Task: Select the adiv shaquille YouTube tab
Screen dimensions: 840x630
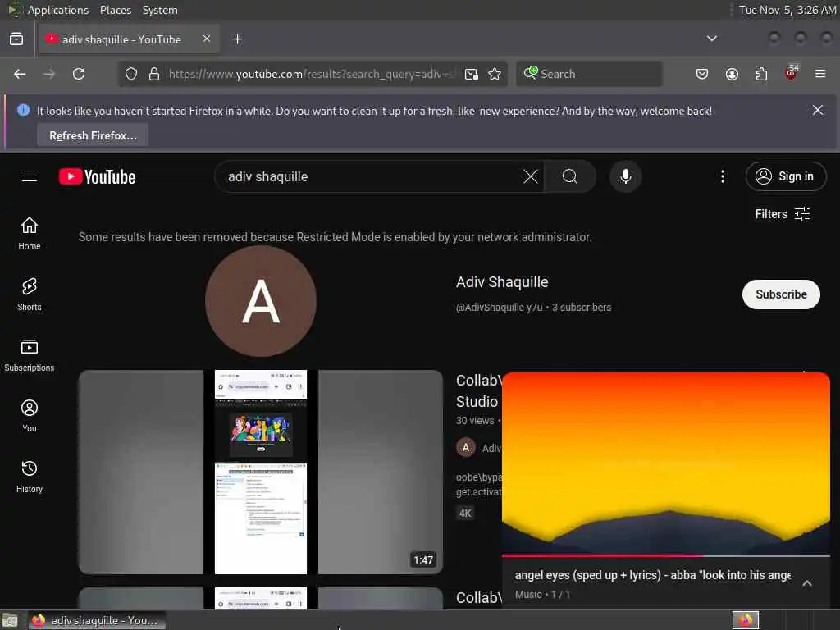Action: point(129,39)
